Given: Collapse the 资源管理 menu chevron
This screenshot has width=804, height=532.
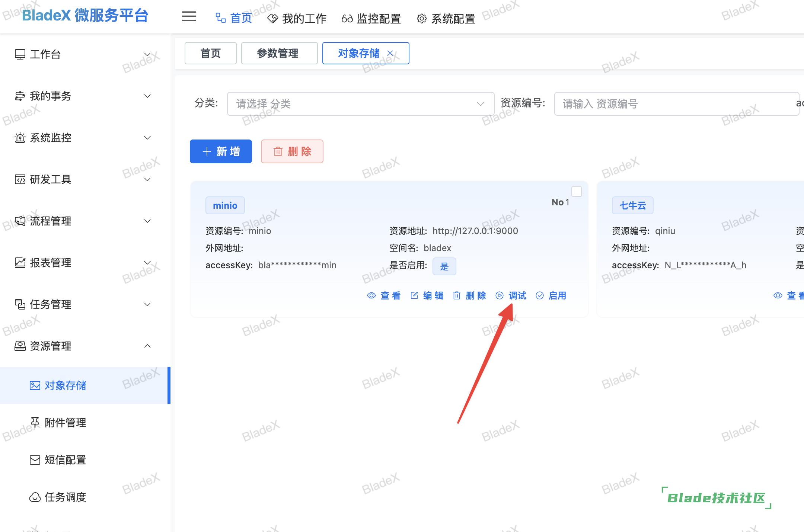Looking at the screenshot, I should [147, 346].
